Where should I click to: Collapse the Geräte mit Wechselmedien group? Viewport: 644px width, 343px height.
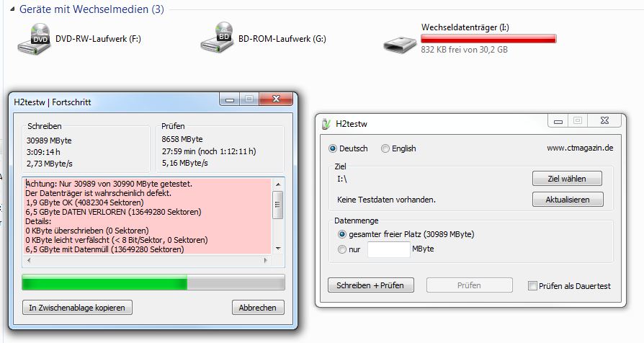click(12, 9)
